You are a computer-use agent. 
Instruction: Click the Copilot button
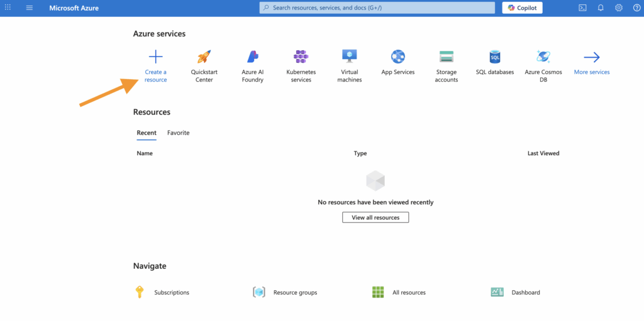point(522,8)
